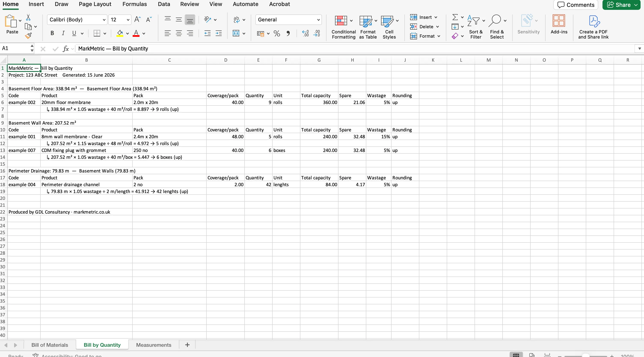644x357 pixels.
Task: Switch to the Data ribbon tab
Action: 164,4
